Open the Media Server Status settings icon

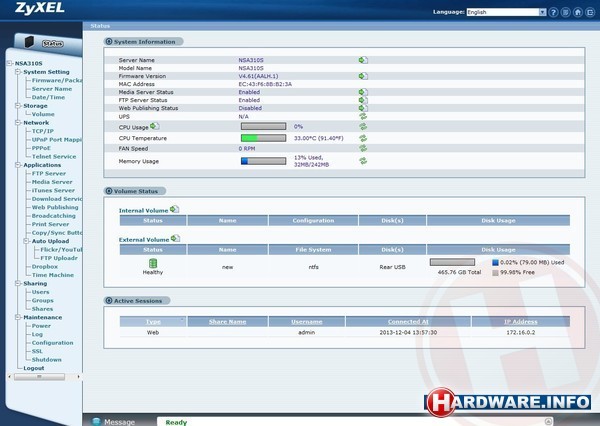363,92
